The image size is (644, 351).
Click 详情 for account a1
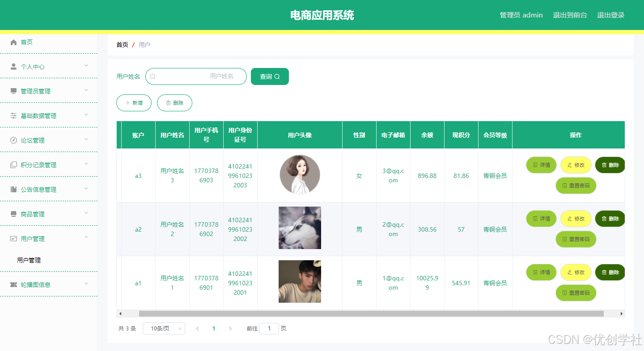pyautogui.click(x=541, y=272)
